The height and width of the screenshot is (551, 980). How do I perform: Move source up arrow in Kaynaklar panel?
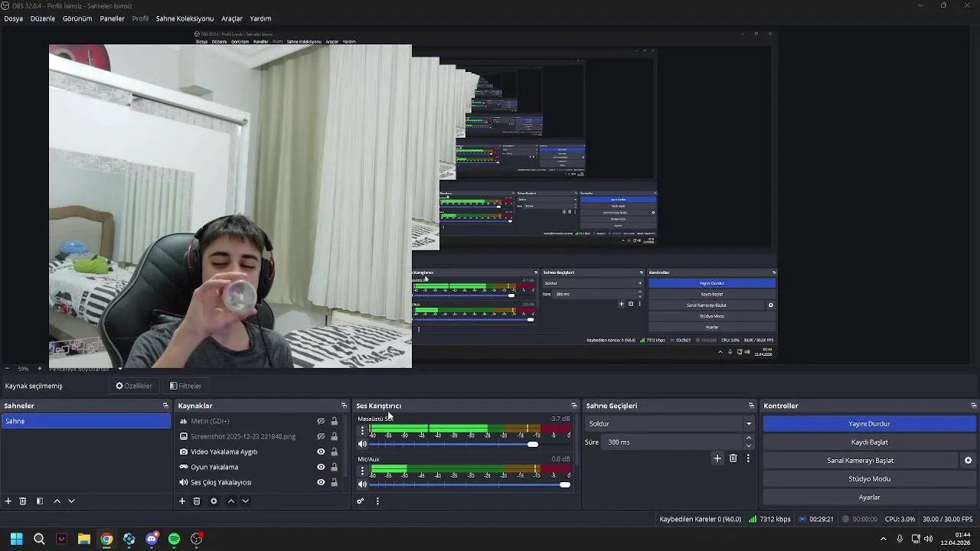point(231,501)
